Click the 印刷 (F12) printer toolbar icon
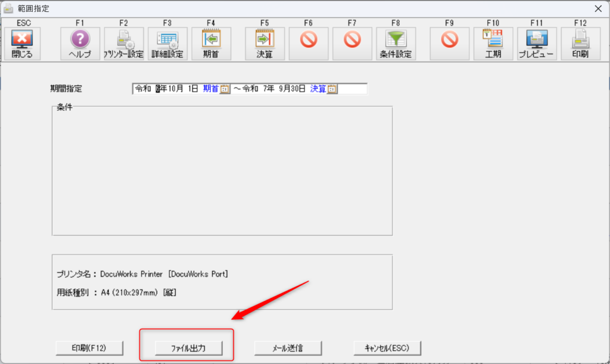This screenshot has width=610, height=364. [x=580, y=43]
